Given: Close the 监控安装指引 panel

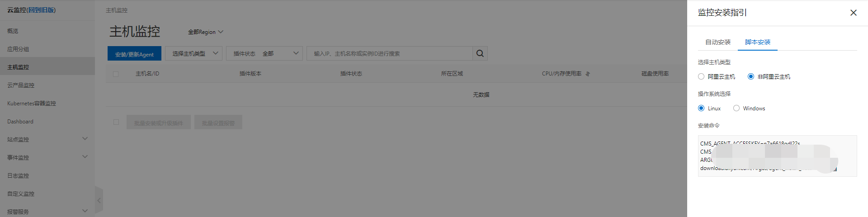Looking at the screenshot, I should click(853, 13).
